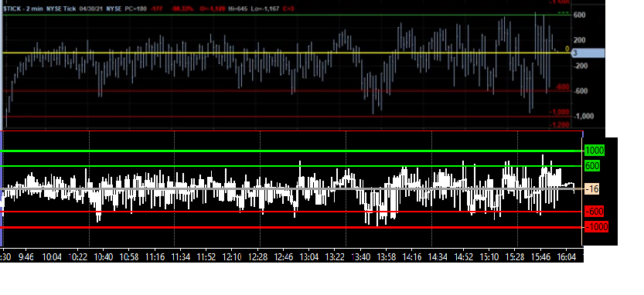644x295 pixels.
Task: Click the -1,000 label on upper price axis
Action: [x=583, y=117]
